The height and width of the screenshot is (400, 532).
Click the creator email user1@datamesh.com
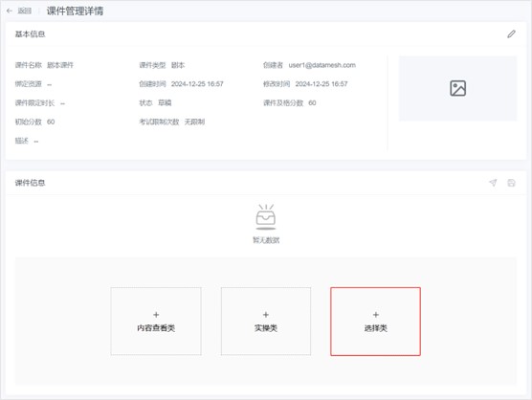pos(322,65)
